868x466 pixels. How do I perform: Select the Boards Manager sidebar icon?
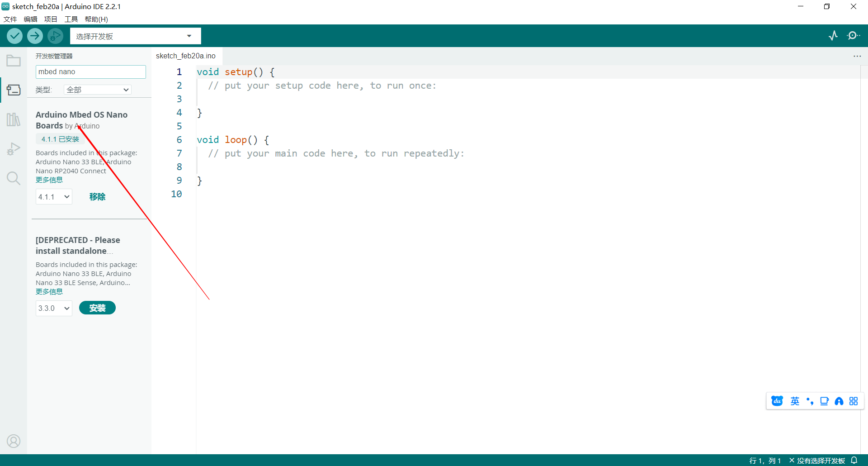point(14,90)
